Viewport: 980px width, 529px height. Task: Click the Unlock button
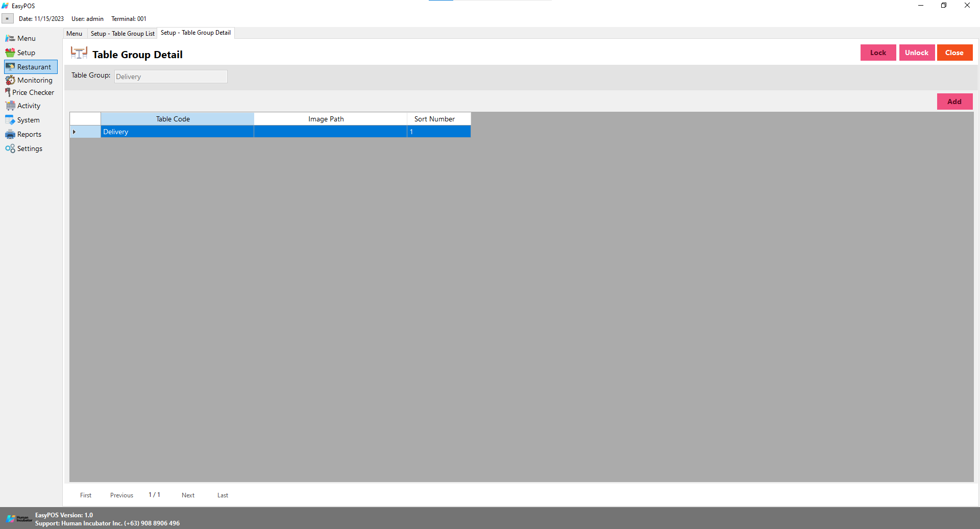tap(917, 53)
